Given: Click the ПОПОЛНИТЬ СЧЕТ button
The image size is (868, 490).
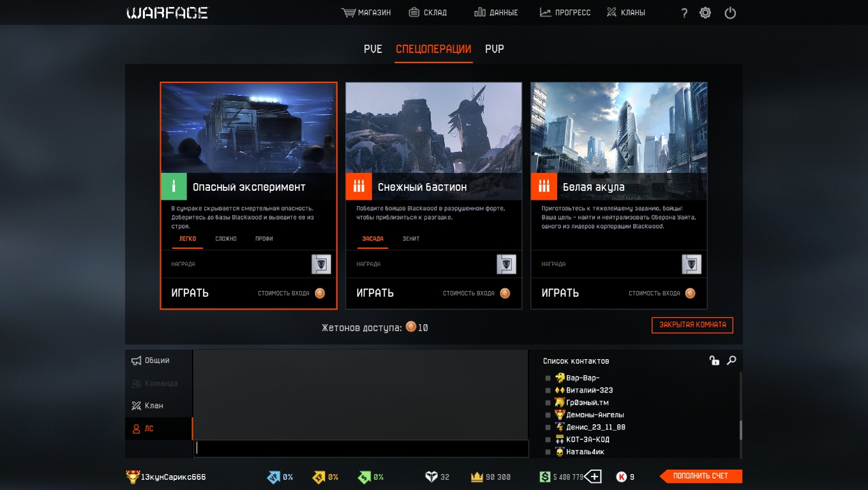Looking at the screenshot, I should pos(700,476).
